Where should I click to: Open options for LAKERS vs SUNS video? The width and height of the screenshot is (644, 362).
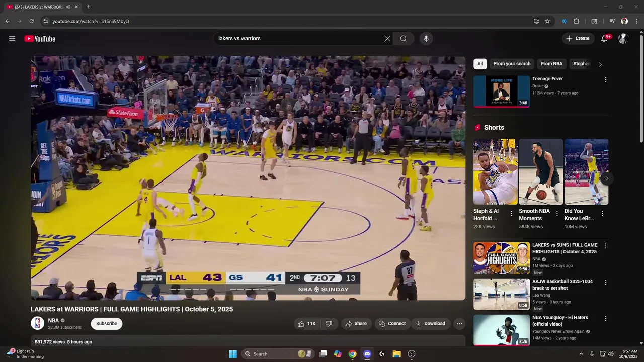pos(606,246)
